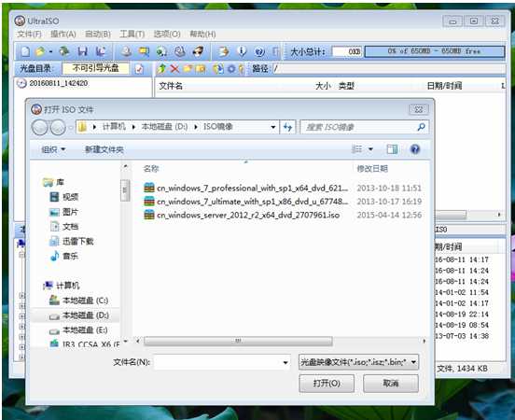Click the Forward button in open dialog
The height and width of the screenshot is (420, 515).
click(x=58, y=128)
